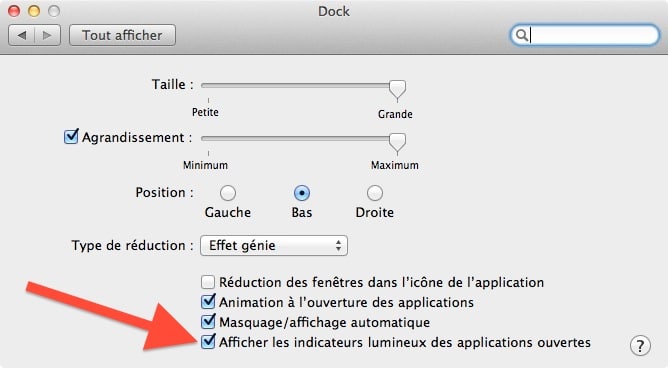
Task: Enable Réduction des fenêtres dans l'icône checkbox
Action: pos(208,282)
